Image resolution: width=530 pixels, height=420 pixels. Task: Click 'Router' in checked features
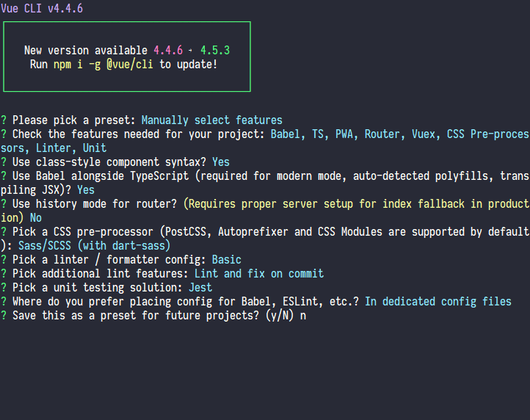click(382, 134)
